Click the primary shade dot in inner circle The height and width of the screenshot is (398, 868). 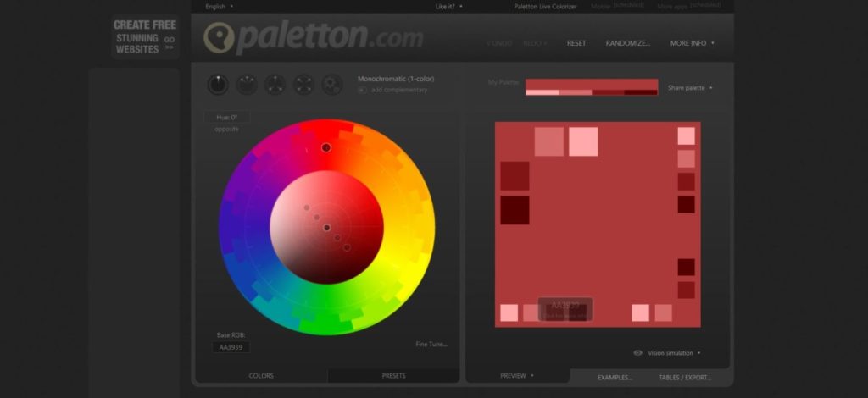[326, 228]
